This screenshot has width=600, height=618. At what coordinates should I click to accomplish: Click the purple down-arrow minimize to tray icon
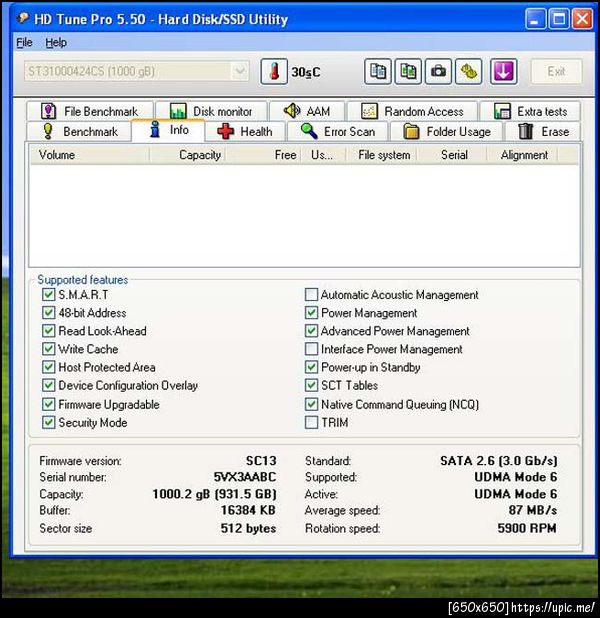click(x=503, y=71)
